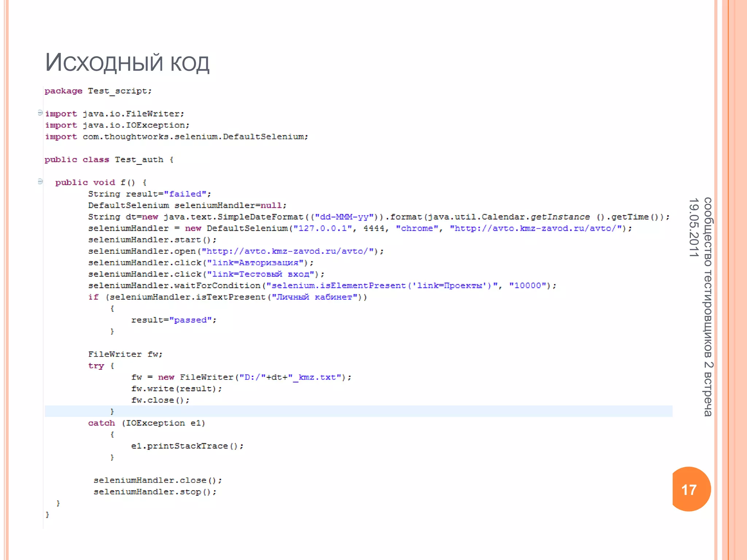
Task: Click the waitForCondition line
Action: (x=322, y=285)
